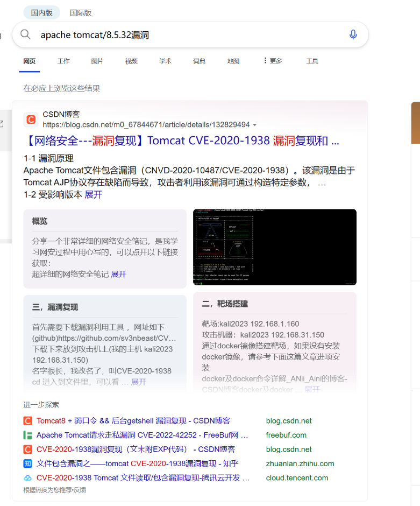420x506 pixels.
Task: Click the 二，靶场搭建 heading
Action: [x=225, y=304]
